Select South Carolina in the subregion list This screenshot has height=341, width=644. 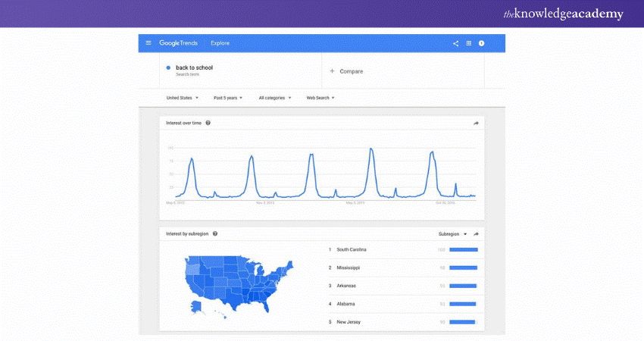point(352,249)
